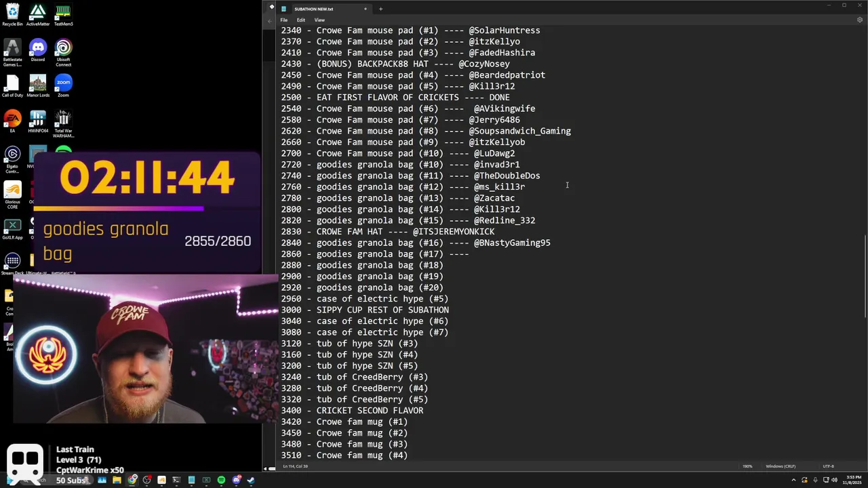The height and width of the screenshot is (488, 868).
Task: Open the Edit menu in Notepad
Action: [300, 20]
